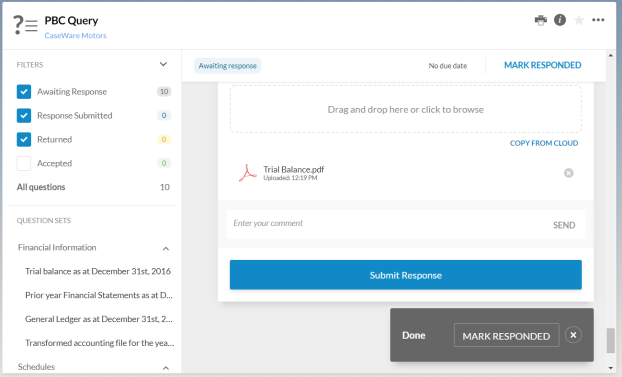Image resolution: width=622 pixels, height=377 pixels.
Task: Dismiss the Done notification with X
Action: click(x=573, y=335)
